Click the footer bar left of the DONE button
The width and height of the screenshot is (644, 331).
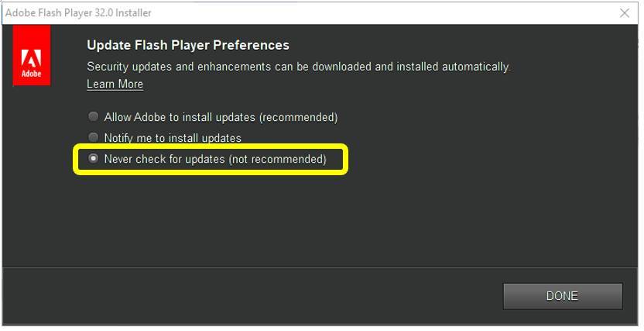(252, 296)
